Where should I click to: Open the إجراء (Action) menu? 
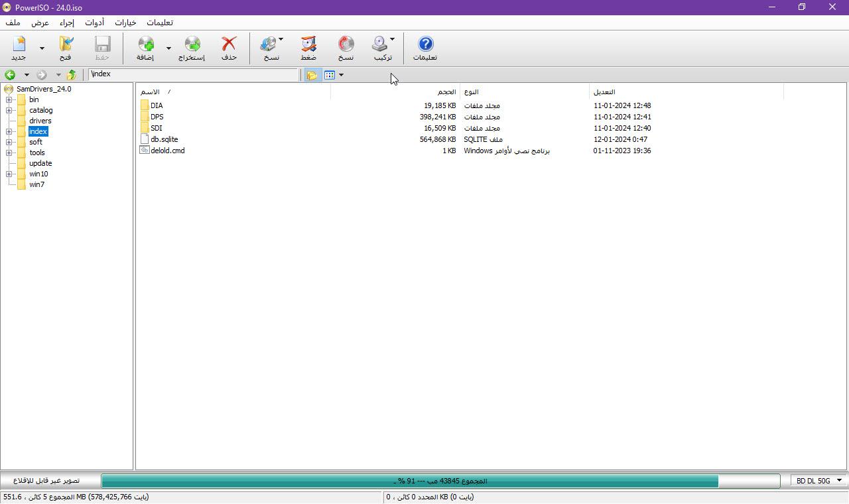[x=67, y=23]
